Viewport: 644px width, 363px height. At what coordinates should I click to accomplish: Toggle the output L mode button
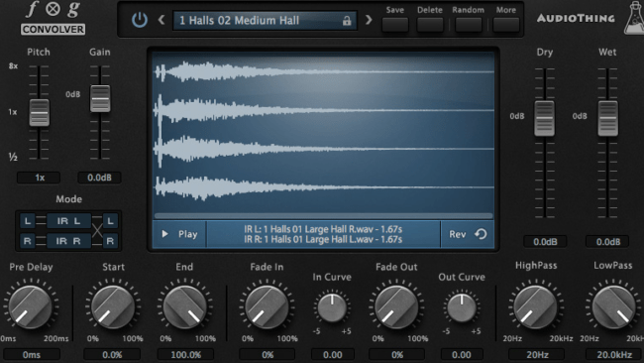(x=110, y=221)
